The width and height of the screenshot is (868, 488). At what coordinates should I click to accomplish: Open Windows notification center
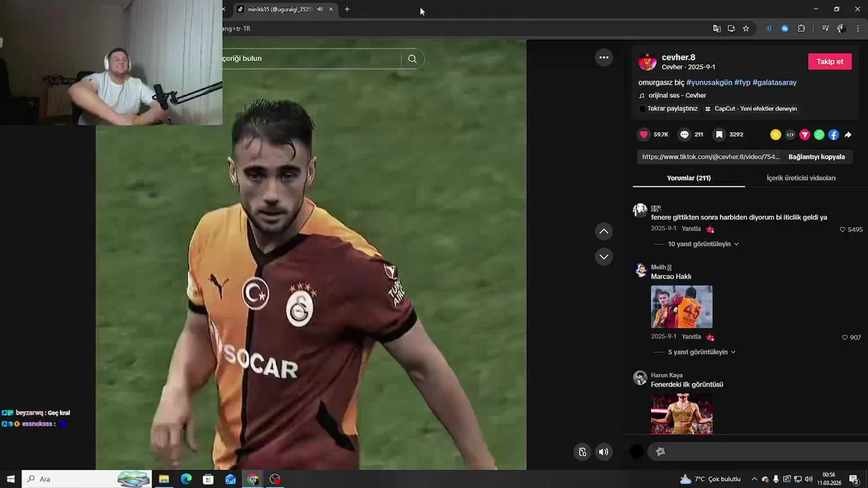[x=854, y=479]
